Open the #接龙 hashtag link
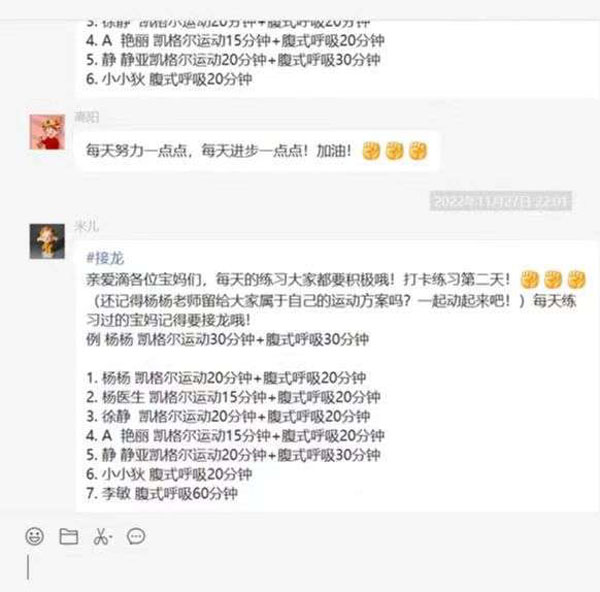600x592 pixels. tap(105, 259)
